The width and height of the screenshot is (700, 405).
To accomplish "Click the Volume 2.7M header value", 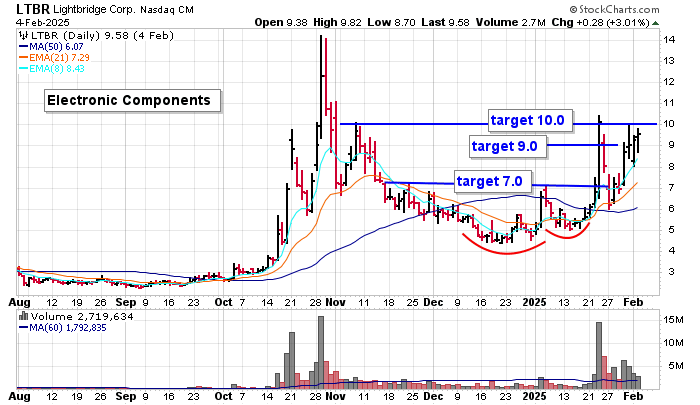I will (510, 22).
